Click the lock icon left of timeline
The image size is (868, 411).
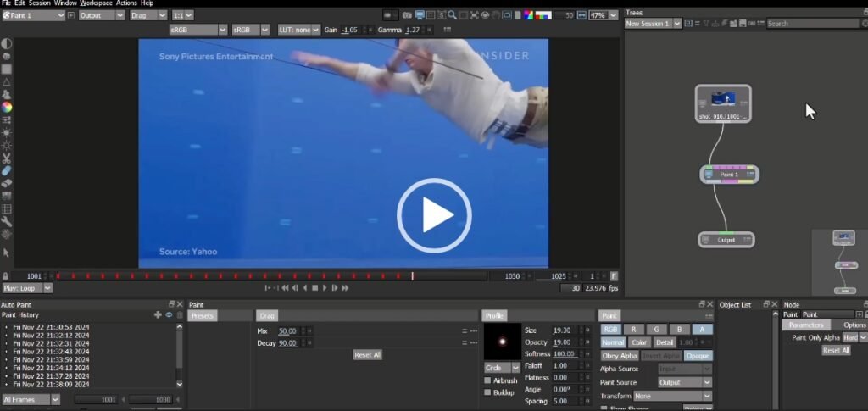pos(6,276)
